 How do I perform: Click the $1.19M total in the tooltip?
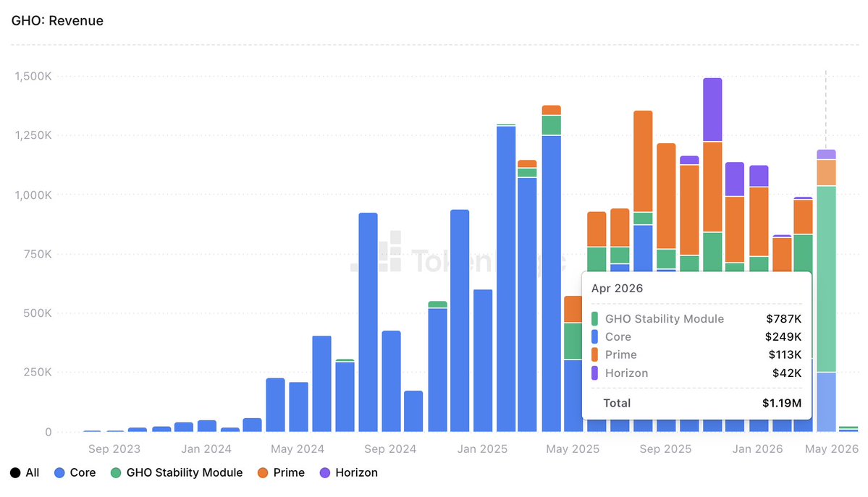pos(782,403)
